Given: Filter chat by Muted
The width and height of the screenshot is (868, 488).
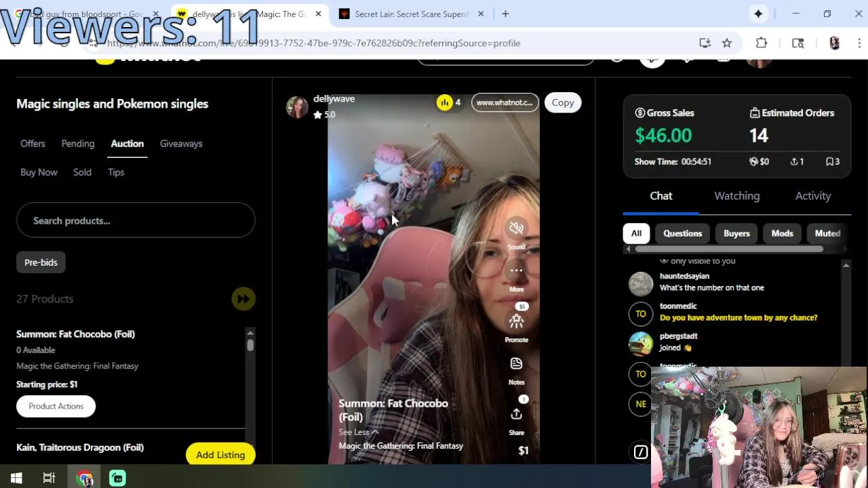Looking at the screenshot, I should click(x=827, y=233).
